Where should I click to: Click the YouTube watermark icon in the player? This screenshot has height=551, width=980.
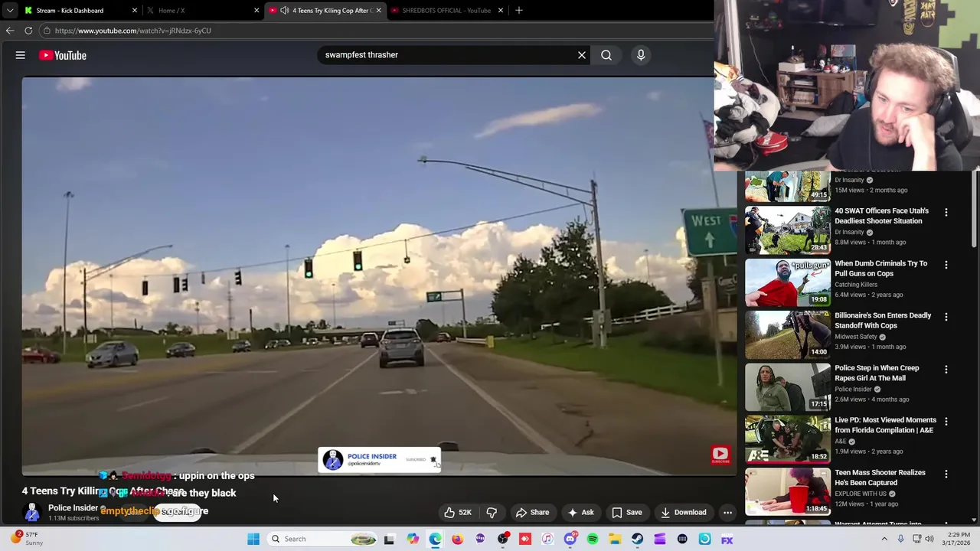720,455
